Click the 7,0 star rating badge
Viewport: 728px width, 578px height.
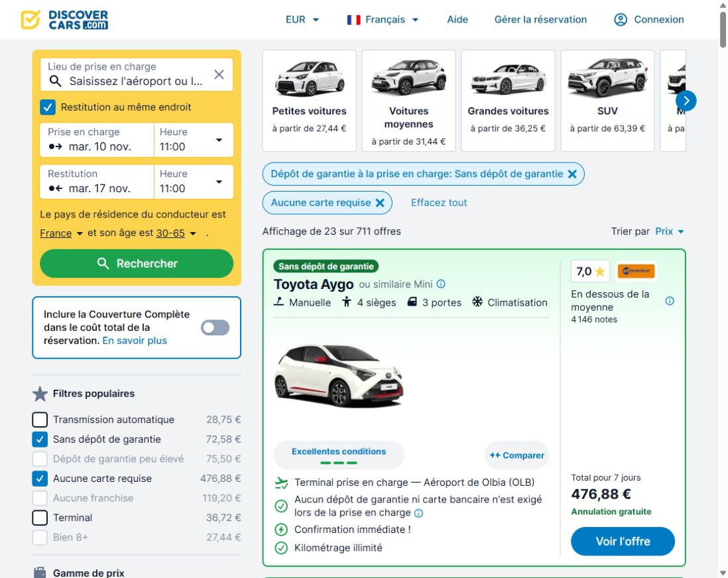[591, 271]
